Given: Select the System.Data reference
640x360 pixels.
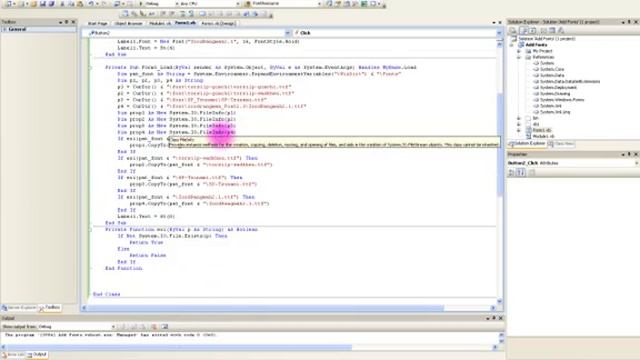Looking at the screenshot, I should pos(552,76).
